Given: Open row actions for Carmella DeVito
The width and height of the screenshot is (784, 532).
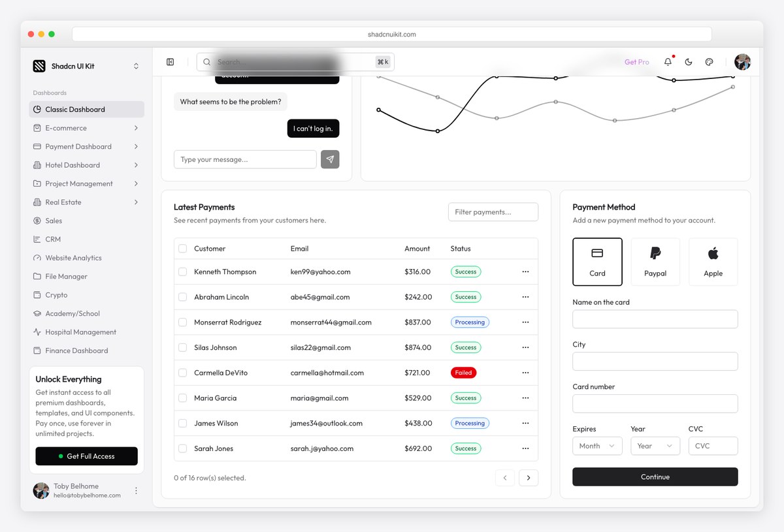Looking at the screenshot, I should click(525, 373).
